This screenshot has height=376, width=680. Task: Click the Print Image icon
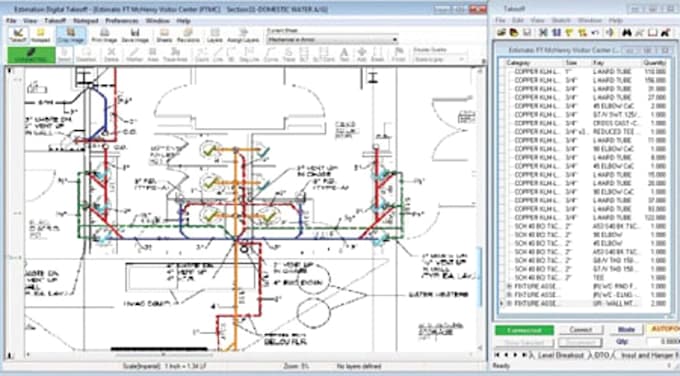(x=104, y=35)
